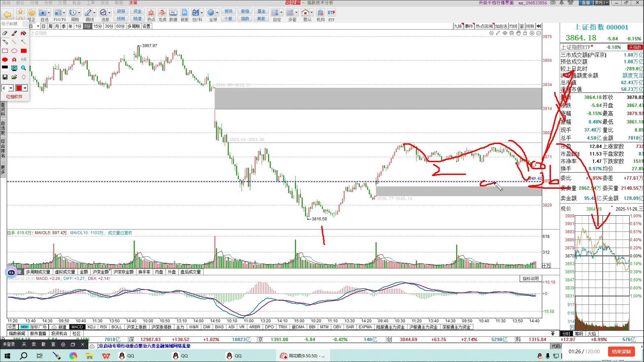The width and height of the screenshot is (644, 362).
Task: Expand the 选股 dropdown arrow
Action: tap(109, 13)
